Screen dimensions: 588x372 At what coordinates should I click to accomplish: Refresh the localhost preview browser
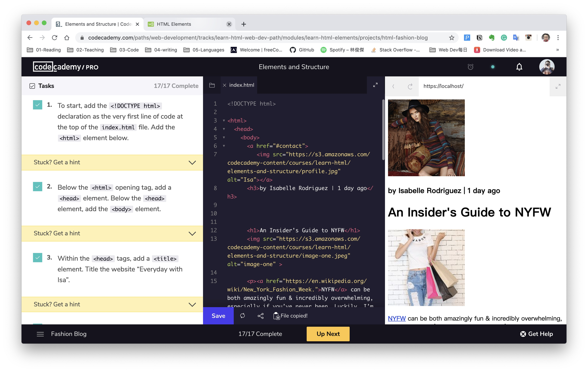tap(410, 86)
